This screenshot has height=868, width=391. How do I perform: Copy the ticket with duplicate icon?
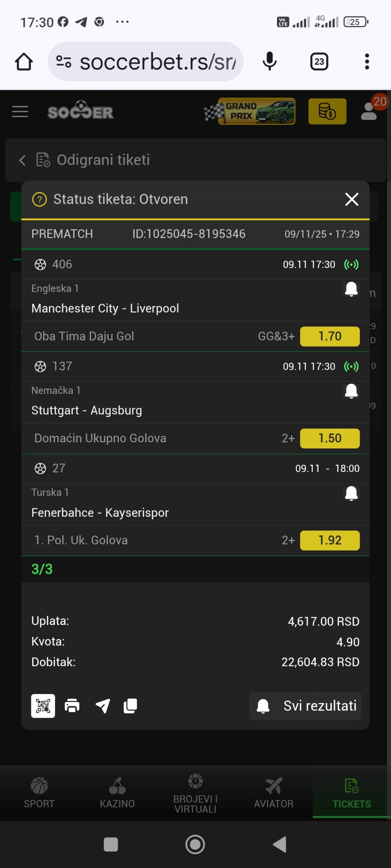(x=130, y=706)
